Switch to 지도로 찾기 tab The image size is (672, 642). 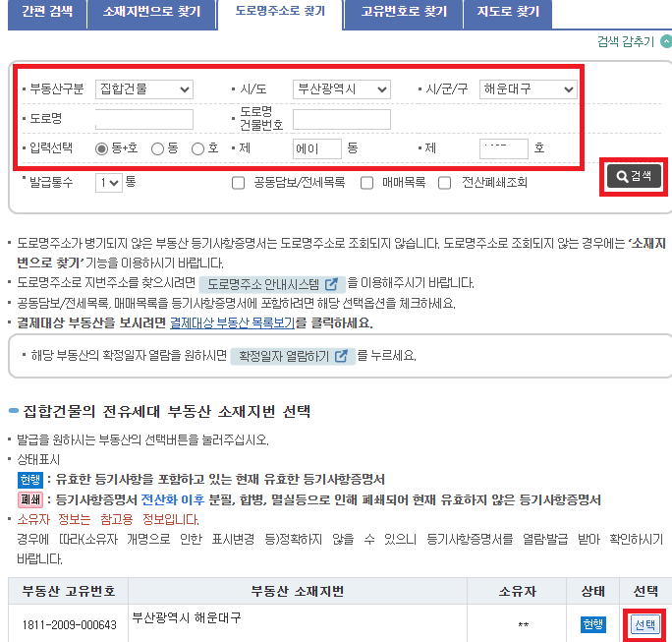[508, 13]
